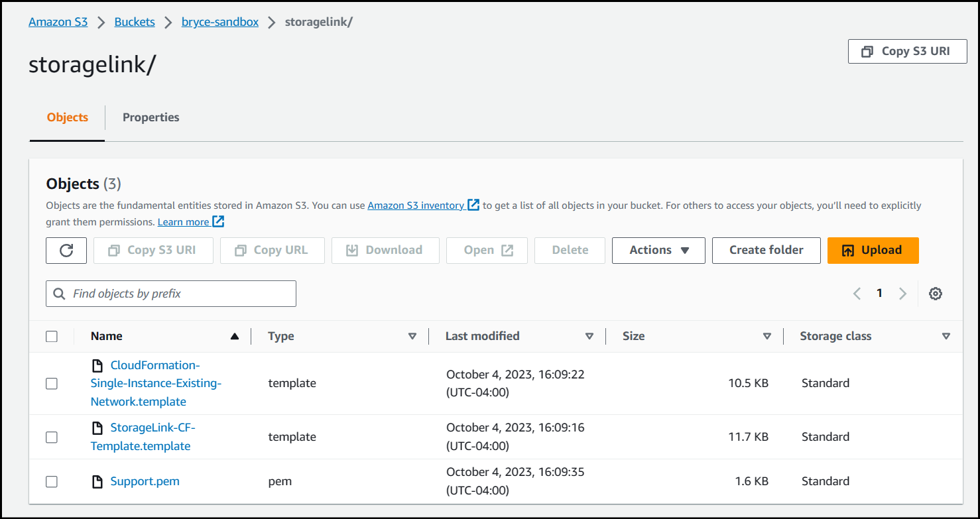980x519 pixels.
Task: Click the pem type cell
Action: 280,482
